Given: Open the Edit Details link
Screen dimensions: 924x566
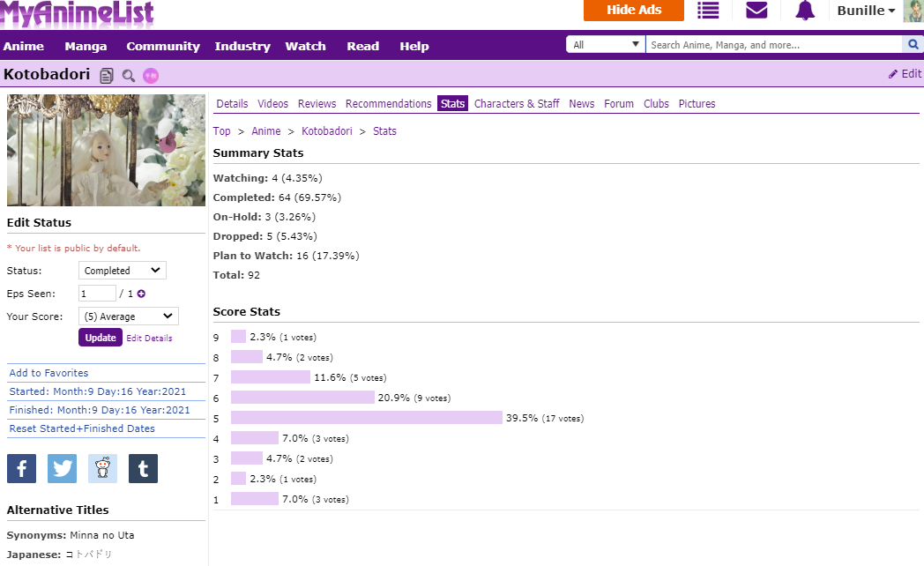Looking at the screenshot, I should click(149, 338).
